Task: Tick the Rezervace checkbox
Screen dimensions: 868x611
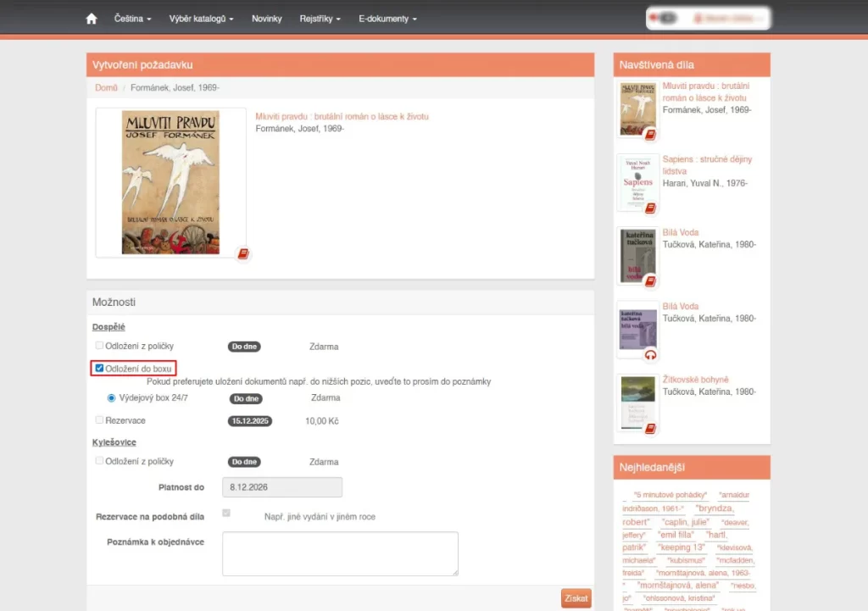Action: point(100,420)
